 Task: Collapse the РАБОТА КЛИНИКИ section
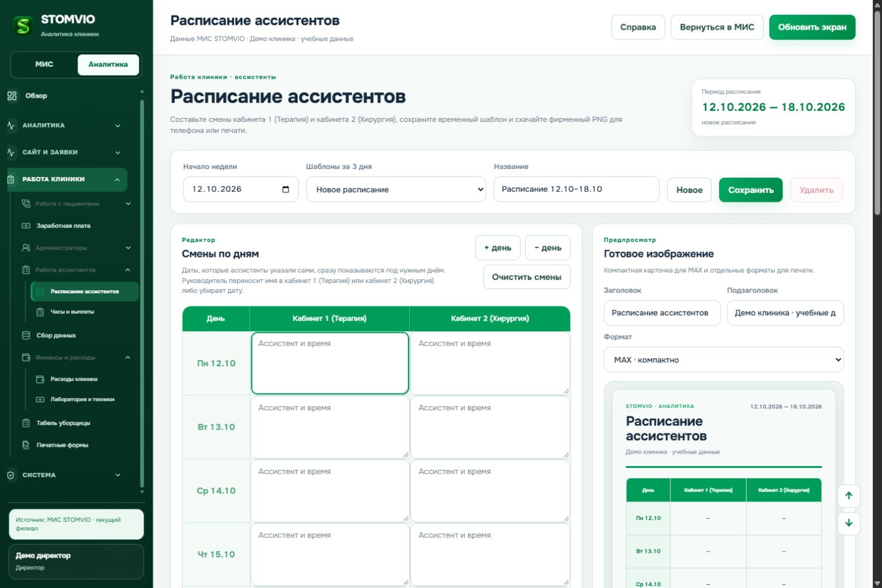point(67,179)
